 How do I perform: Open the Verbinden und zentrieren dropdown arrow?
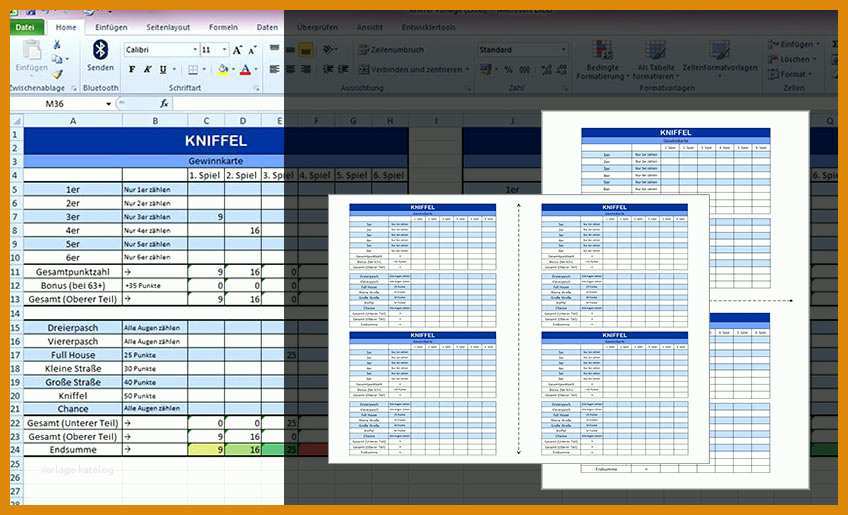pos(467,70)
